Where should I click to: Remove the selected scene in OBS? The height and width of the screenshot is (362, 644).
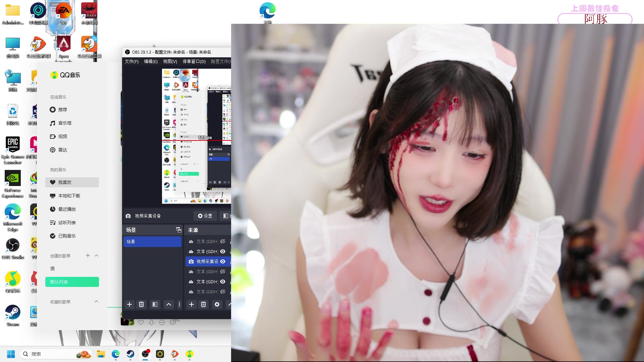pyautogui.click(x=142, y=304)
